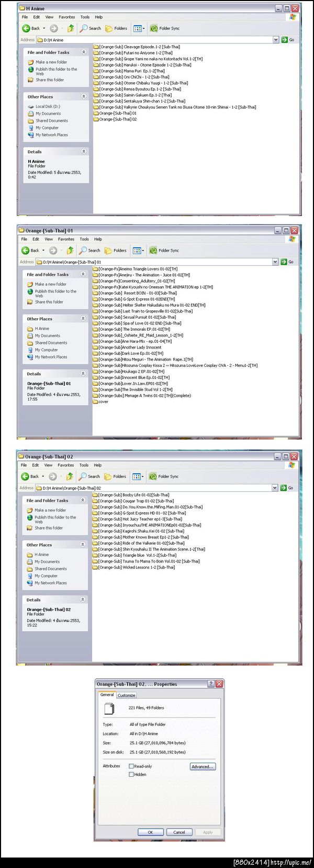Click Forward arrow in H Anime window
314x868 pixels.
[x=53, y=28]
